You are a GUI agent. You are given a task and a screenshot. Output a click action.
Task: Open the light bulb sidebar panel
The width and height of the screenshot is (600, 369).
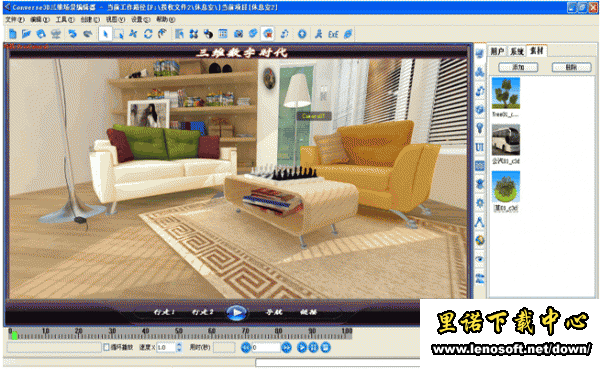tap(480, 128)
